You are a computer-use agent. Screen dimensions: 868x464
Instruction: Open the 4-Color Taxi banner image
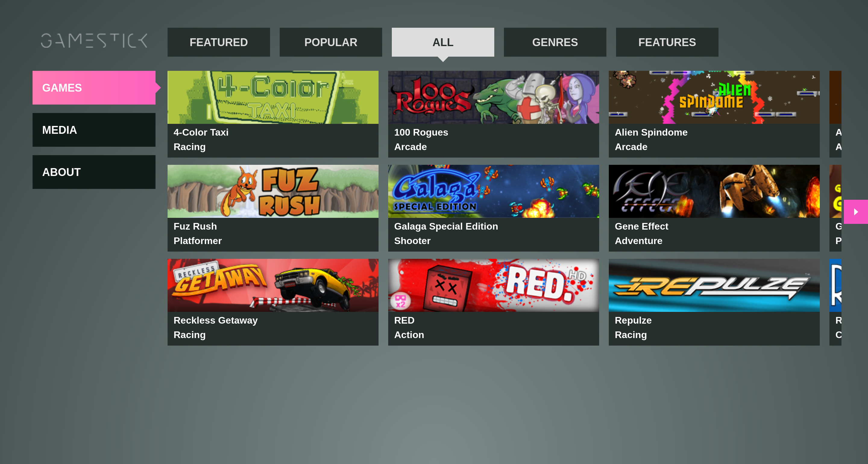point(273,97)
